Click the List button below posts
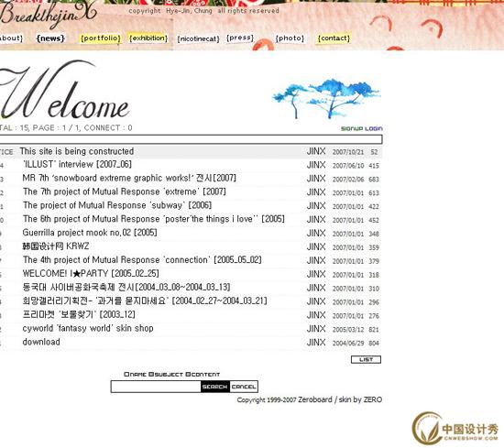The width and height of the screenshot is (504, 448). [366, 360]
